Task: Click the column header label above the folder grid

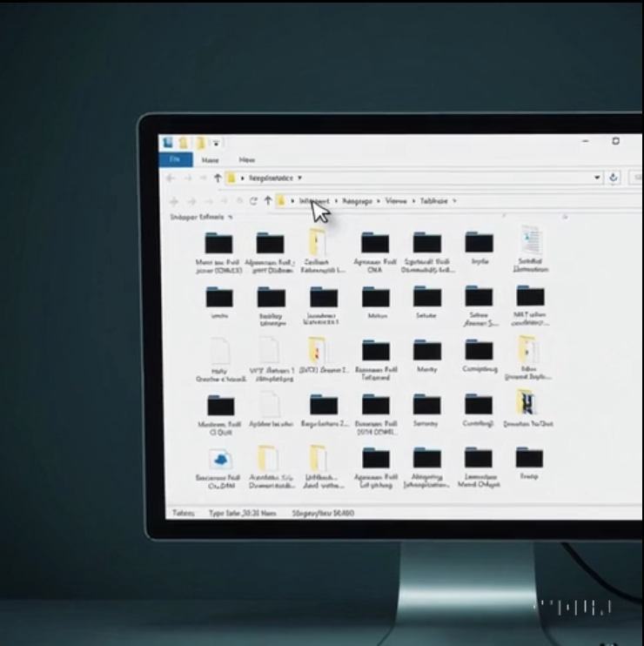Action: point(198,217)
